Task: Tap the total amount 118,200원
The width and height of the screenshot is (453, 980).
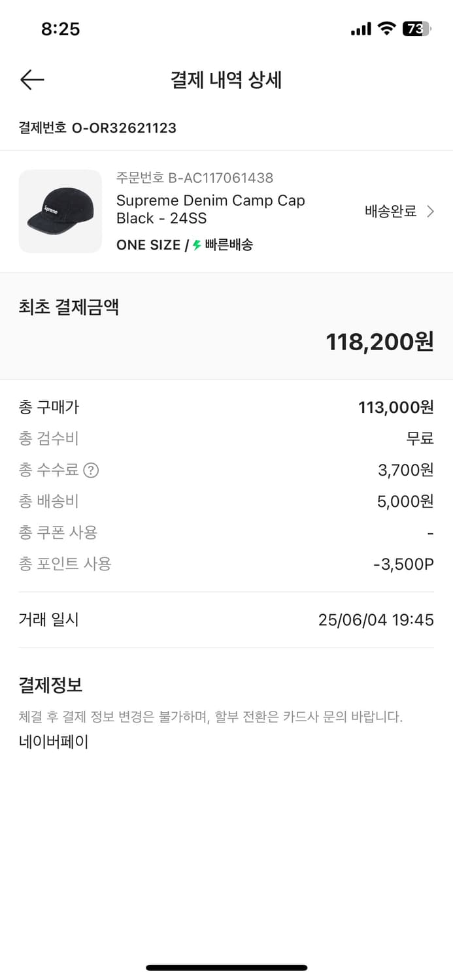Action: (379, 341)
